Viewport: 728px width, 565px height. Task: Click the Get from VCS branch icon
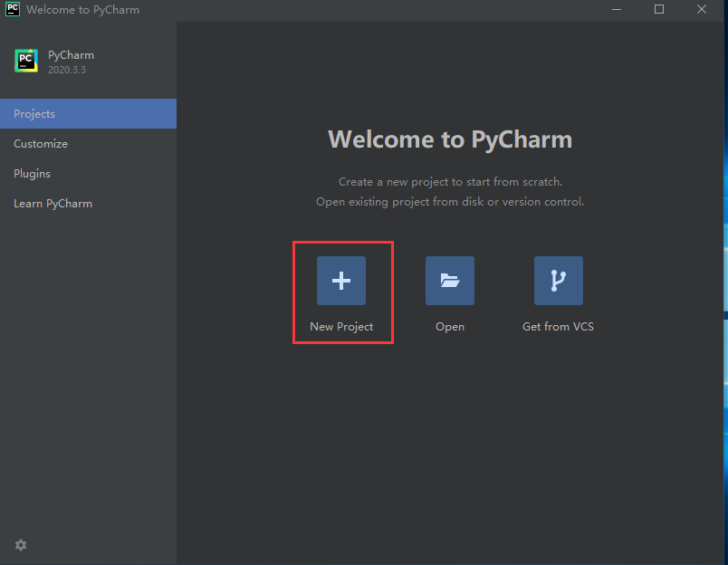pyautogui.click(x=559, y=281)
